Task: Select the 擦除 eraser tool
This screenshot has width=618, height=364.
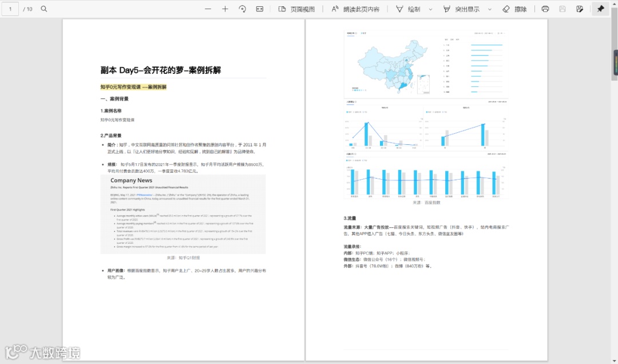Action: coord(515,9)
